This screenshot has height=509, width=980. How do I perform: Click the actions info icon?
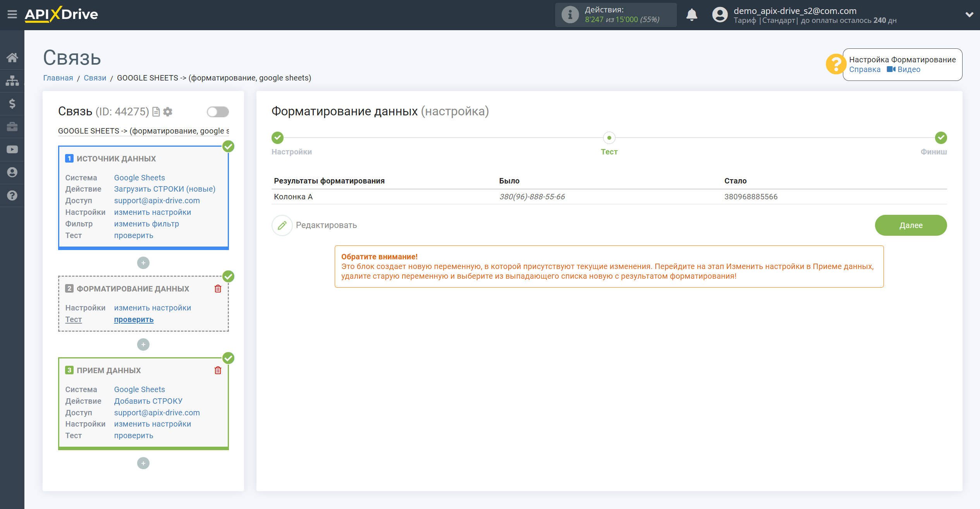coord(570,15)
